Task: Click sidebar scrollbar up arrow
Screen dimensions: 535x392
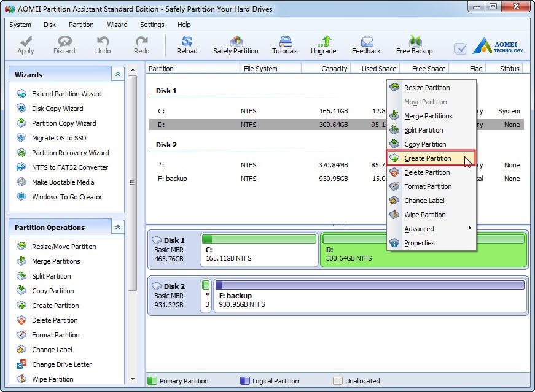Action: click(x=133, y=70)
